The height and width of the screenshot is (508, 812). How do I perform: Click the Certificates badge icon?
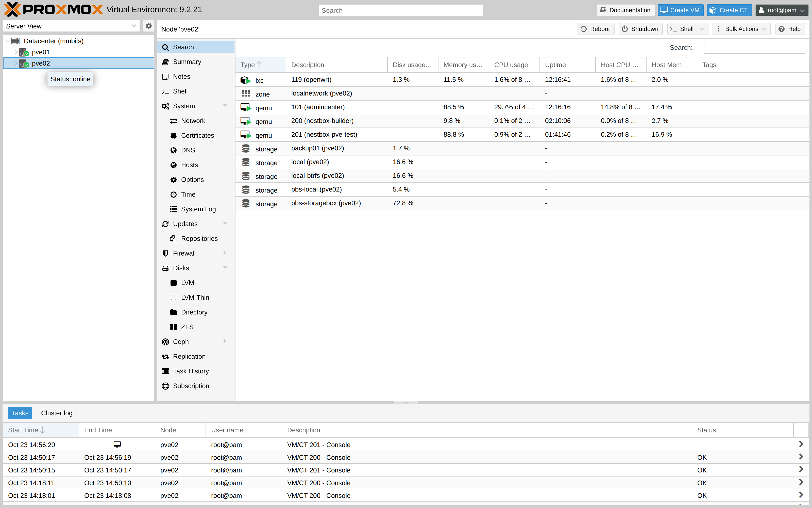[174, 136]
